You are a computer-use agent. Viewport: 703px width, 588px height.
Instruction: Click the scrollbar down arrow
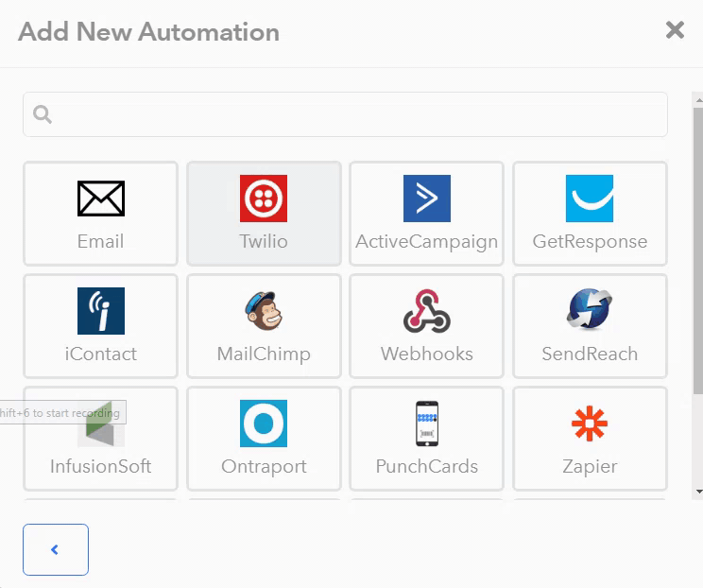pyautogui.click(x=699, y=492)
